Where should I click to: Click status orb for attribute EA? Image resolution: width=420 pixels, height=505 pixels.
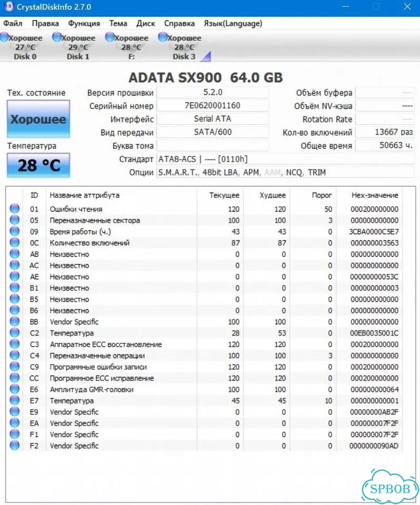15,423
